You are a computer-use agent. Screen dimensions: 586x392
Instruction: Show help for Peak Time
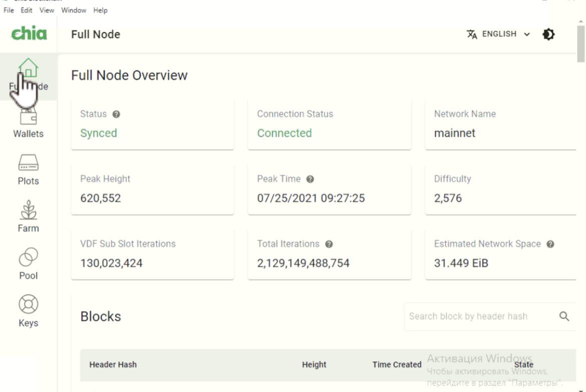point(310,179)
